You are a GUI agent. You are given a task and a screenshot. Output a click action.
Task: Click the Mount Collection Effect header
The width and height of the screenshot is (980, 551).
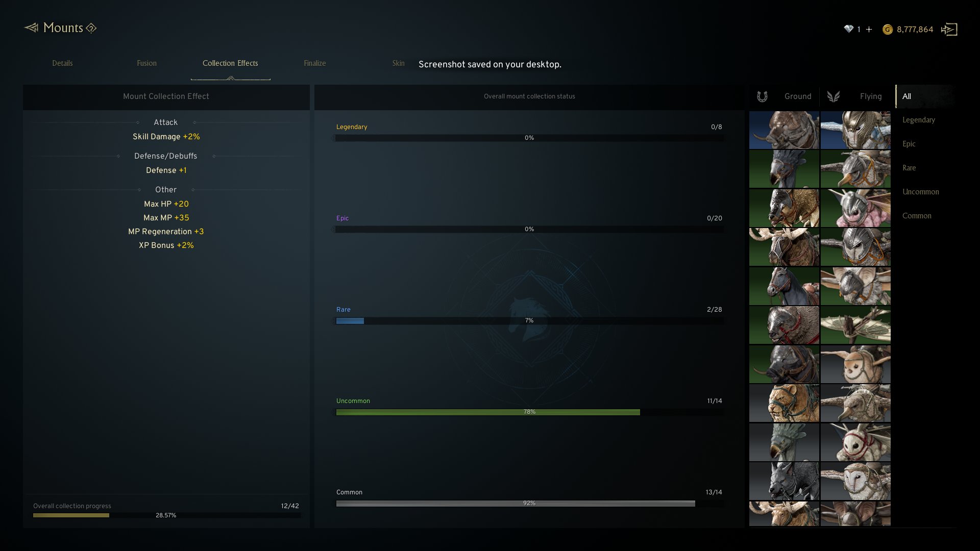coord(166,96)
